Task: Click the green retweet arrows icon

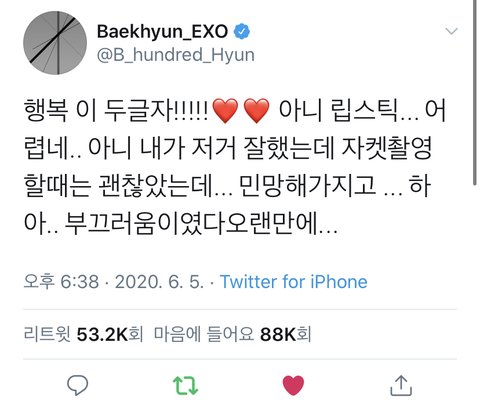Action: (185, 385)
